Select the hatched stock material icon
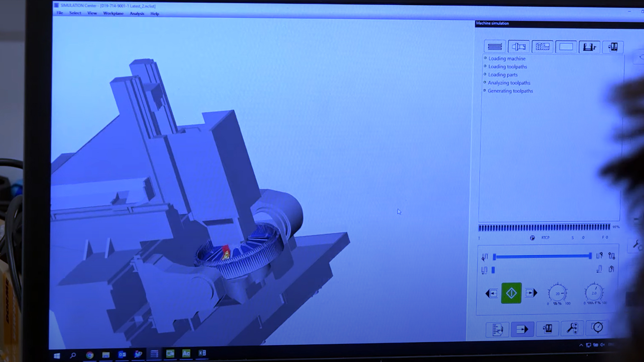This screenshot has height=362, width=644. pos(542,47)
